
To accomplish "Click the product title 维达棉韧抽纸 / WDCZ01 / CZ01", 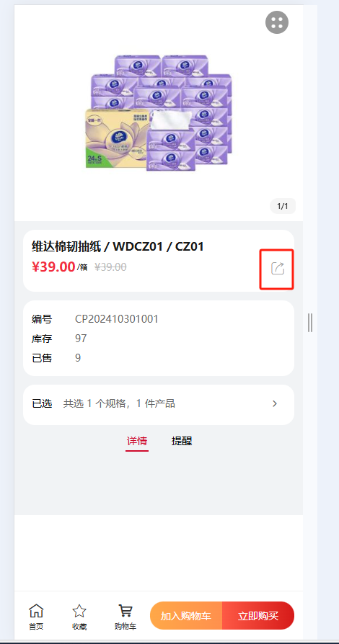I will pos(118,246).
